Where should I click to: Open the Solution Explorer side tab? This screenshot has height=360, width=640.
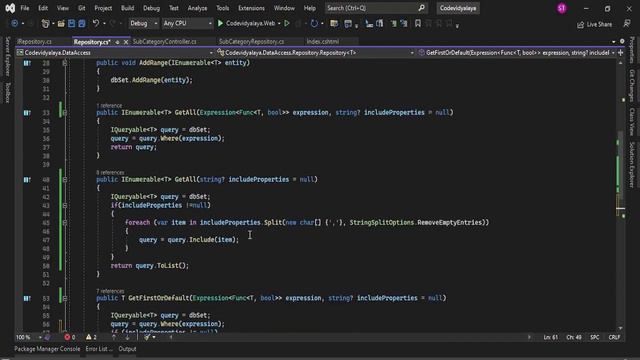coord(632,165)
